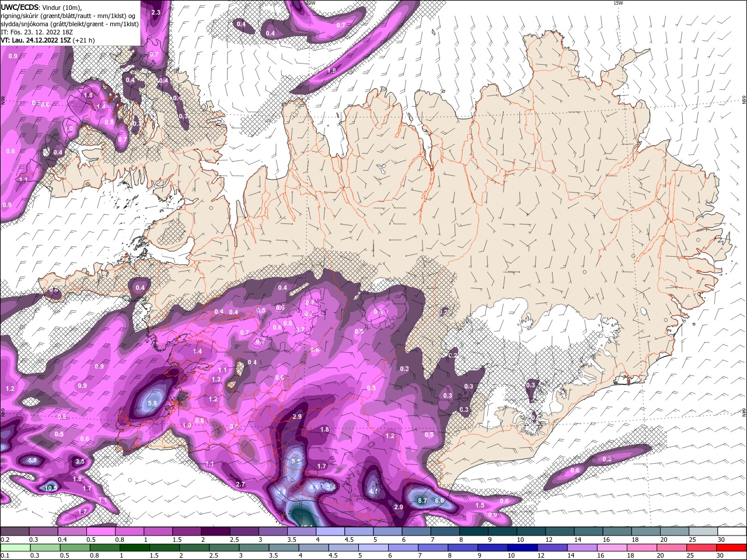Select the palest green 0.1 rain swatch
747x560 pixels.
(15, 548)
